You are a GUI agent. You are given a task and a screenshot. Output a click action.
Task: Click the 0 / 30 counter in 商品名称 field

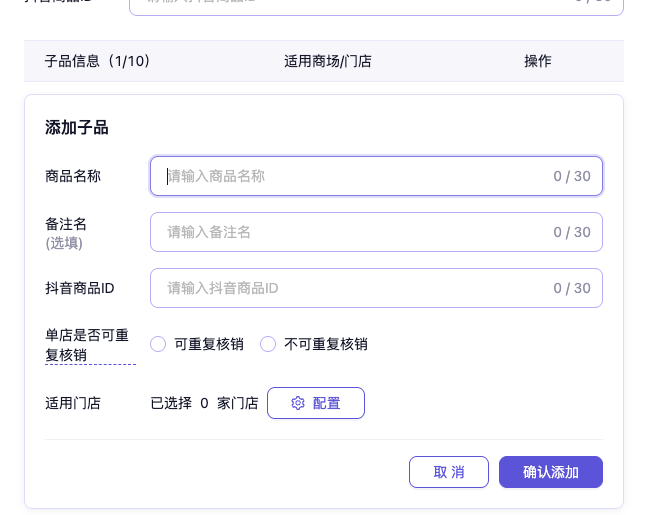(x=572, y=176)
